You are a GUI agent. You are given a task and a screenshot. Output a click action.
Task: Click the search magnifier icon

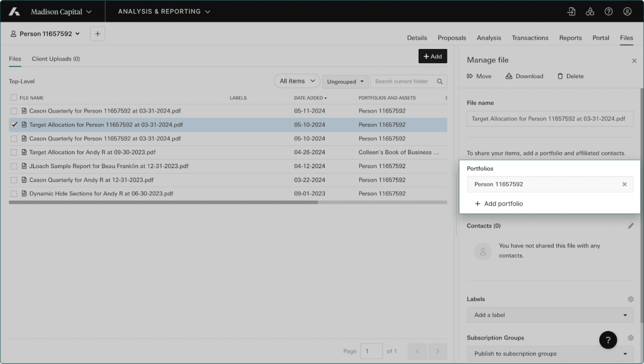coord(440,82)
